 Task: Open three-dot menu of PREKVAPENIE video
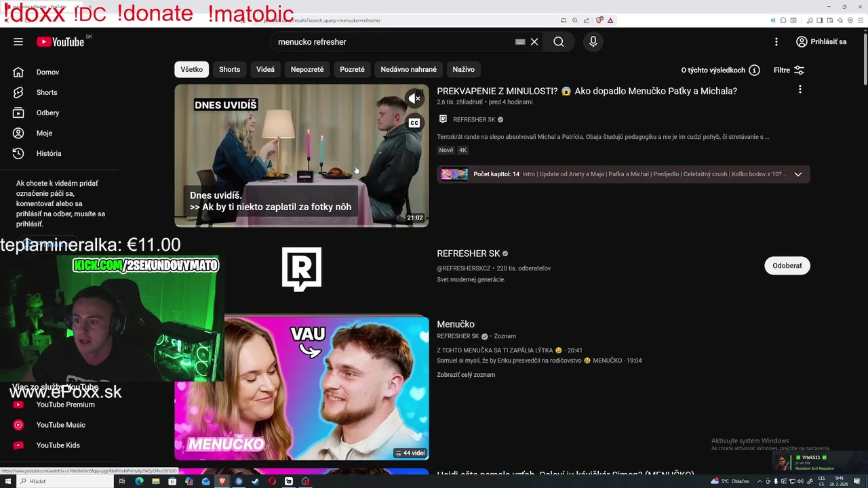pos(800,89)
